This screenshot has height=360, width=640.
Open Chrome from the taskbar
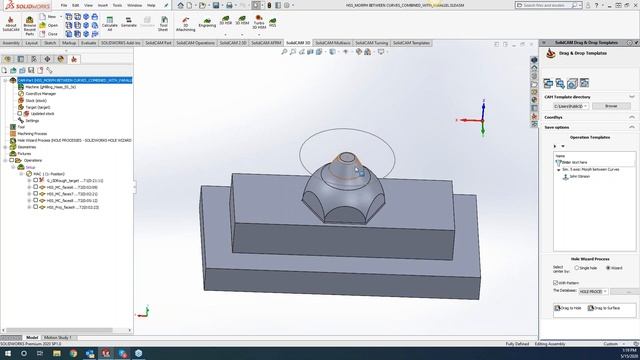[73, 353]
